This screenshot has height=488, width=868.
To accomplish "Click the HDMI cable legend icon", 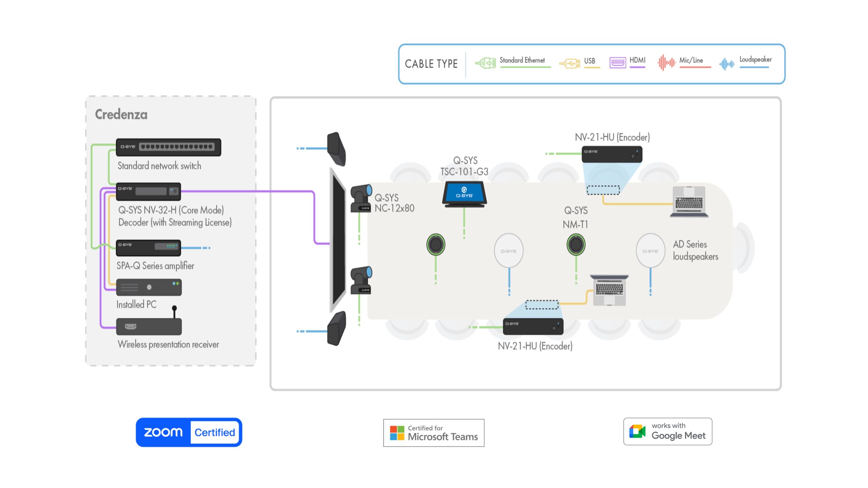I will (x=617, y=63).
